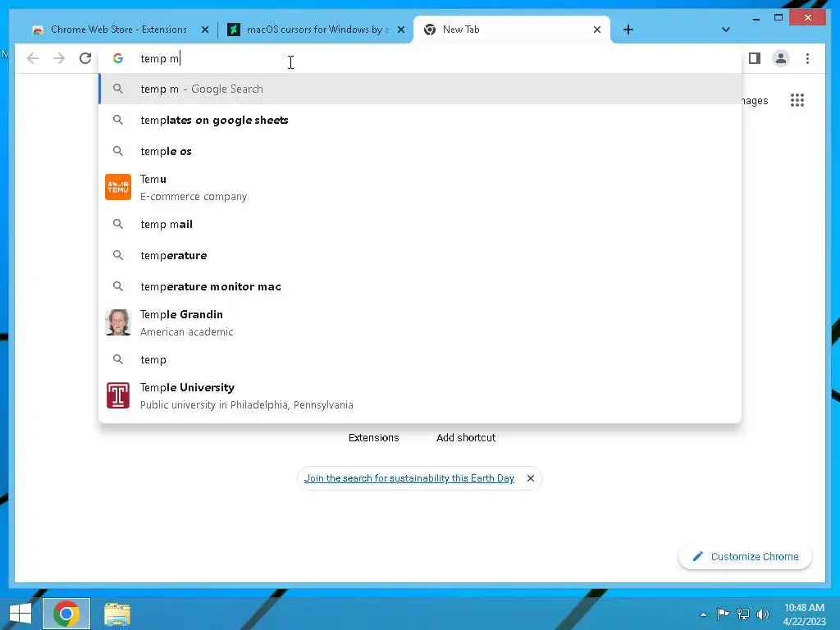Choose 'temperature monitor mac' suggestion
840x630 pixels.
click(x=421, y=286)
